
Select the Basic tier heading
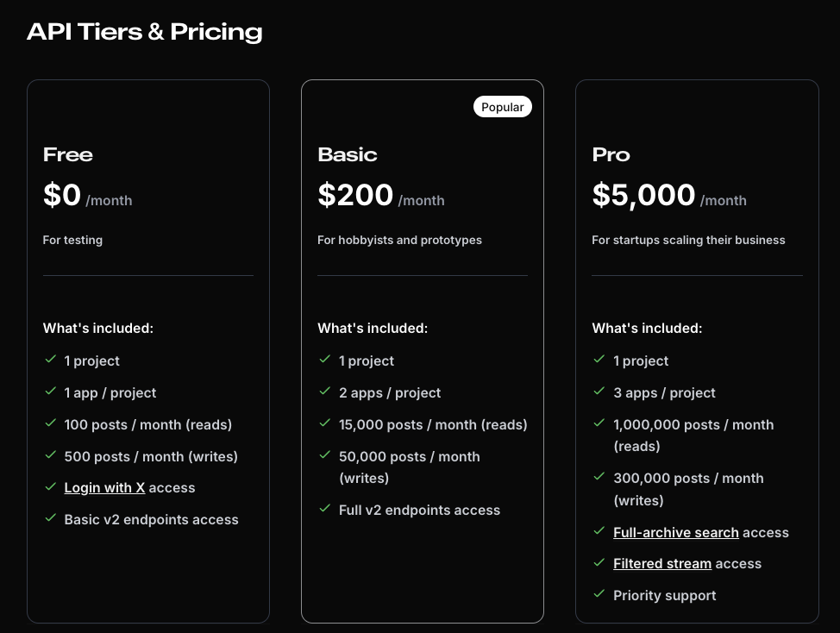pyautogui.click(x=347, y=155)
